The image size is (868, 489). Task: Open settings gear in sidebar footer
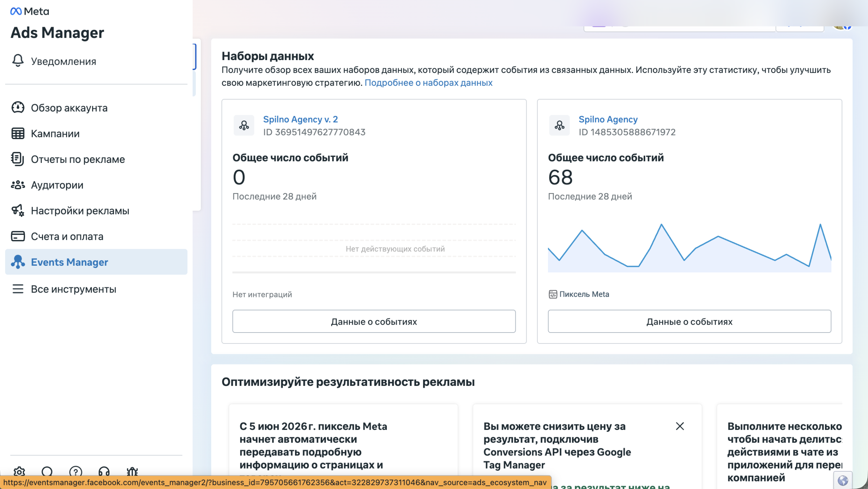click(x=19, y=471)
